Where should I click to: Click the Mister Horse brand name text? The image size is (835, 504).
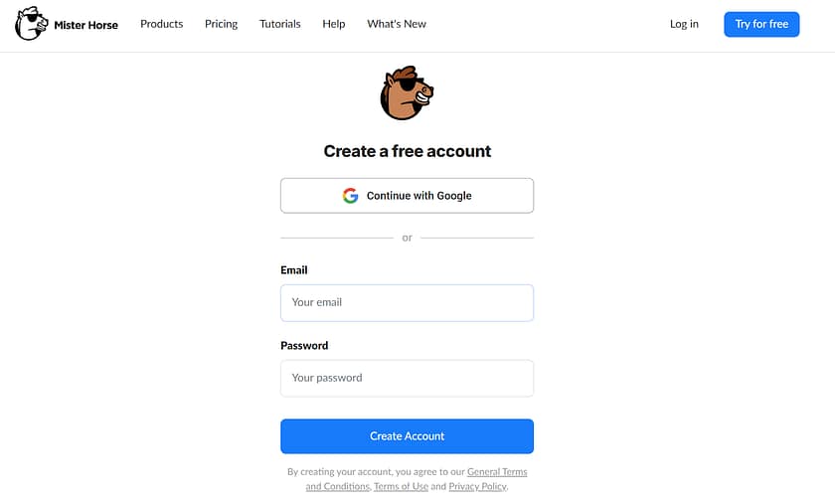coord(85,25)
